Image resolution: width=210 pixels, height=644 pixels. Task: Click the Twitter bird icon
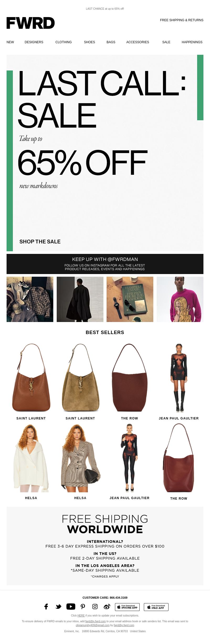tap(59, 607)
